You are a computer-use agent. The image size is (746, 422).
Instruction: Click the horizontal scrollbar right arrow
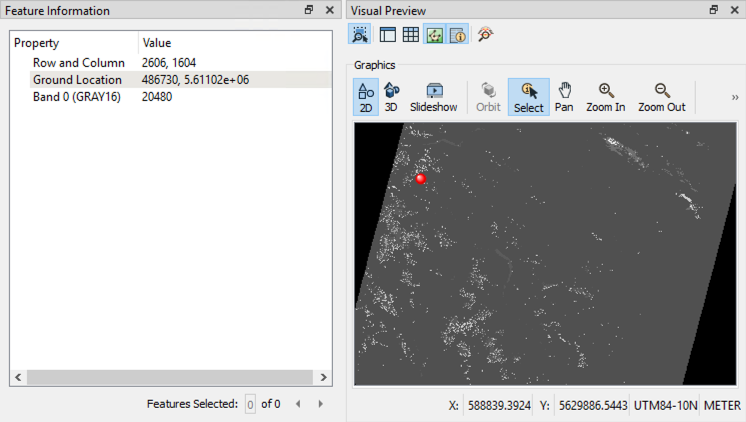pyautogui.click(x=324, y=377)
